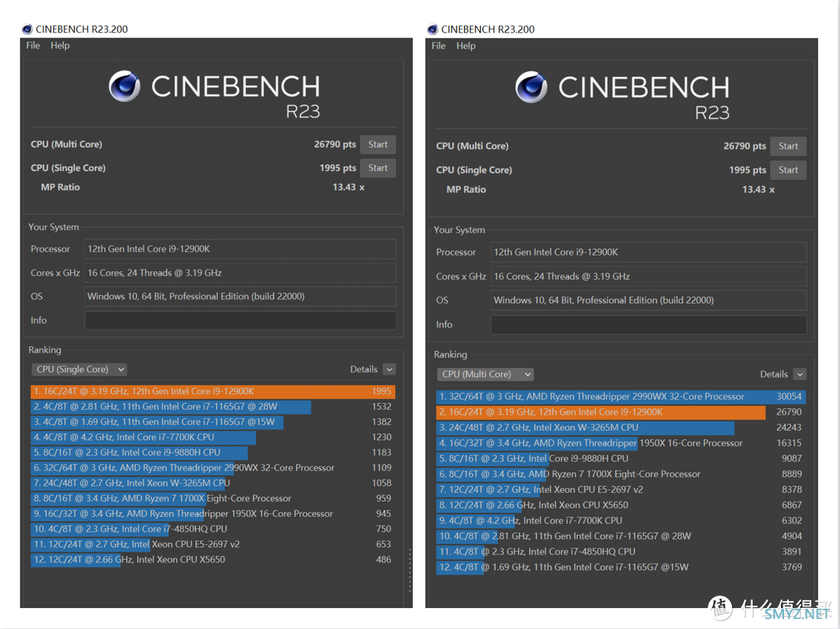Select the Xeon X5650 row scoring 6867

tap(621, 505)
